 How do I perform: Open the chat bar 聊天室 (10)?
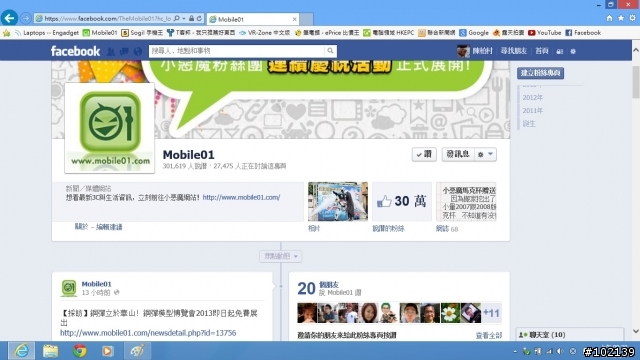coord(570,335)
